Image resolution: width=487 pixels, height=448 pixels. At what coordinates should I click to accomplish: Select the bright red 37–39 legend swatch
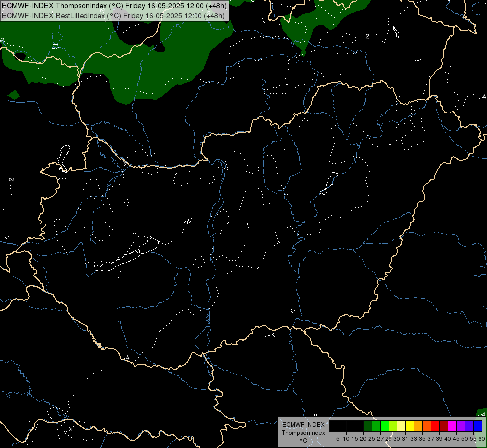[435, 426]
